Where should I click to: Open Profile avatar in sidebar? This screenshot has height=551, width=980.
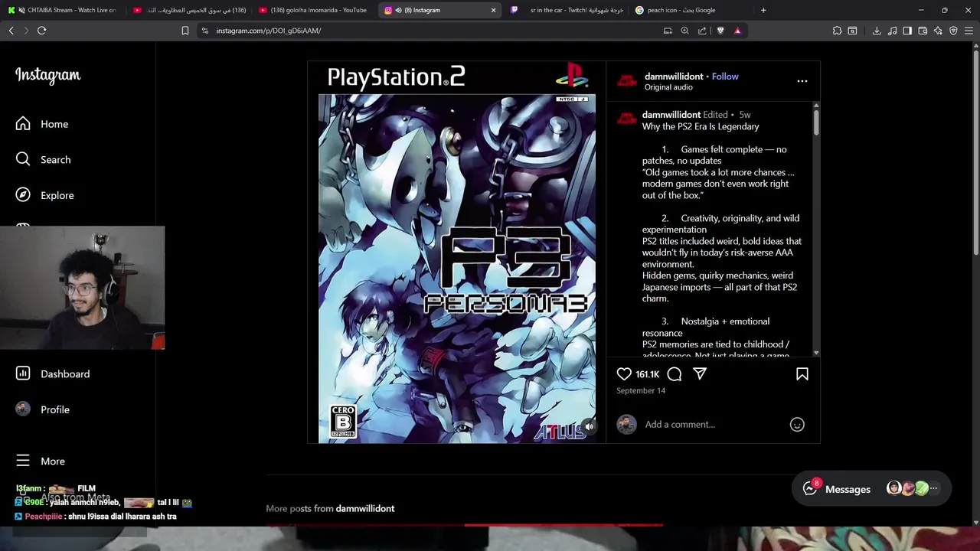pyautogui.click(x=23, y=409)
